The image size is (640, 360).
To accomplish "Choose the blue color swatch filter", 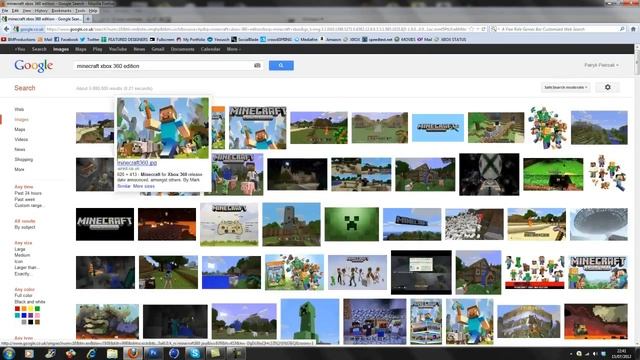I will point(24,315).
